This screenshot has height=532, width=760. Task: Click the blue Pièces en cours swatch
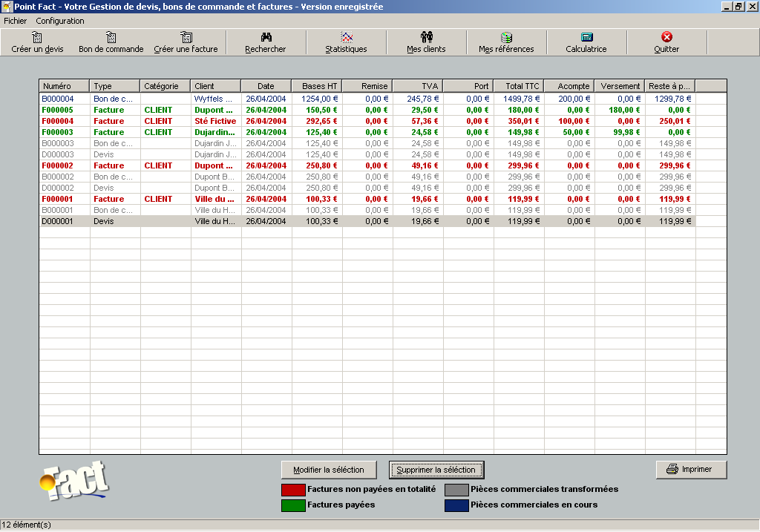point(456,505)
